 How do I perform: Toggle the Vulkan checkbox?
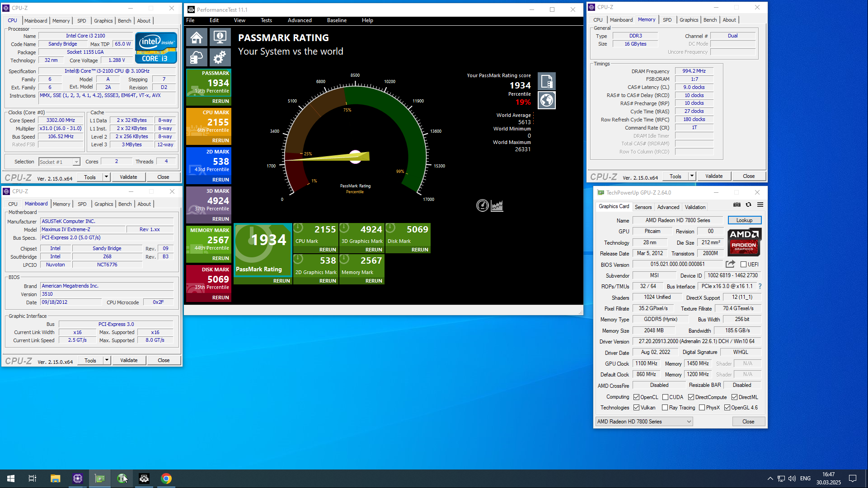coord(636,408)
